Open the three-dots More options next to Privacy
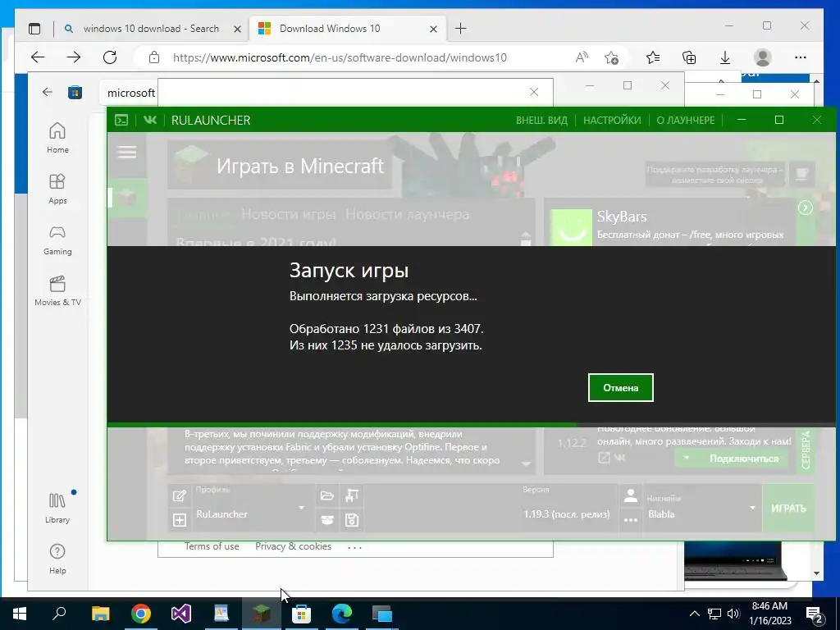This screenshot has width=840, height=630. coord(354,547)
